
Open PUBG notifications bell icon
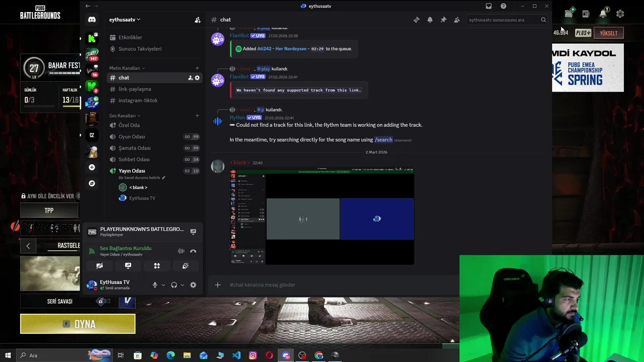click(603, 14)
